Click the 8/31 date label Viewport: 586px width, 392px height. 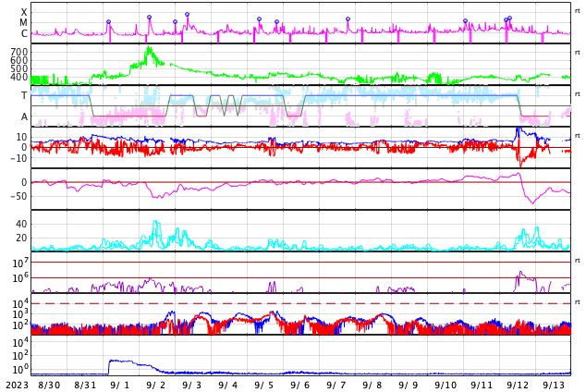85,386
